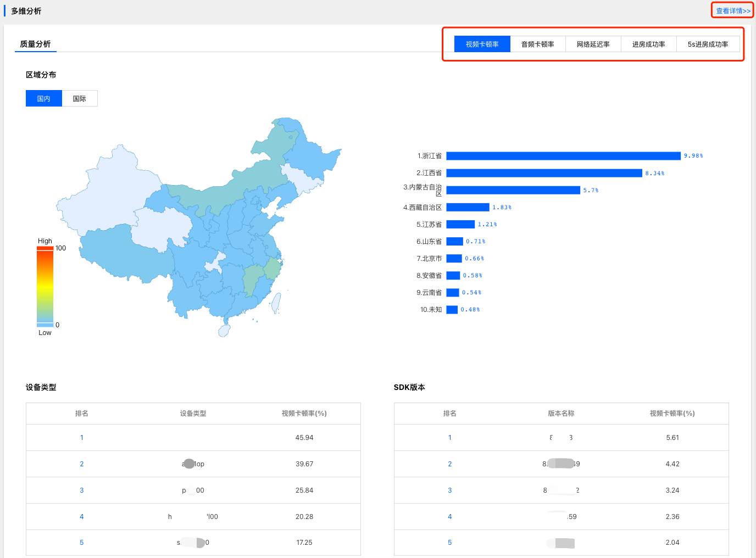Click the 质量分析 section tab
756x558 pixels.
point(35,44)
